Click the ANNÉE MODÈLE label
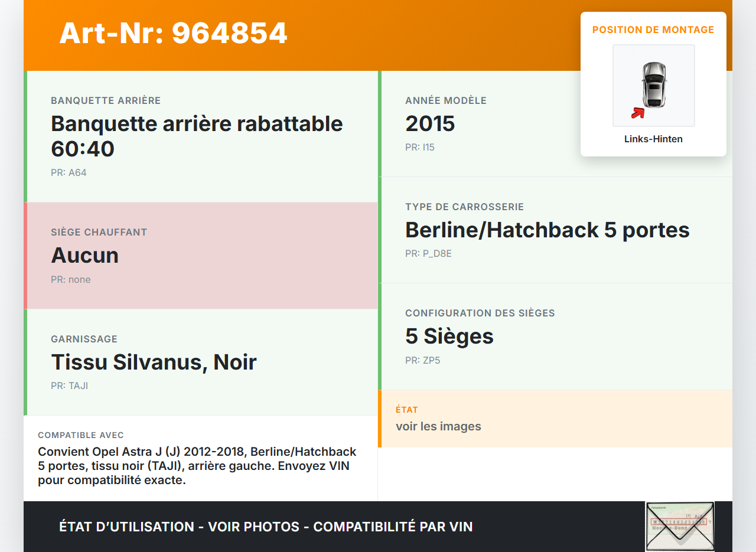Screen dimensions: 756x552 coord(446,101)
